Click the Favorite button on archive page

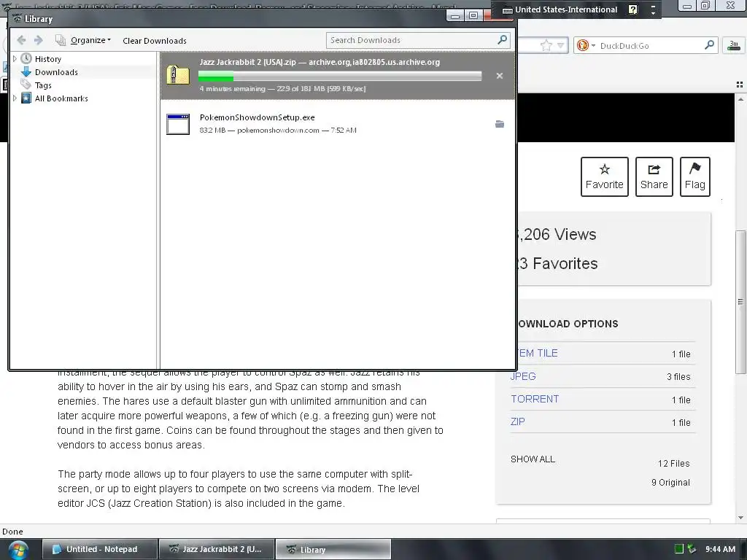604,176
